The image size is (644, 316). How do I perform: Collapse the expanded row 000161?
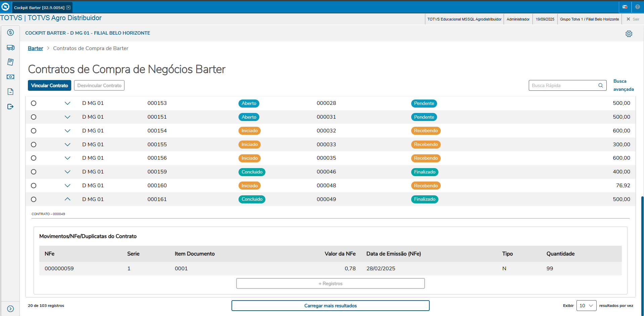[x=68, y=199]
